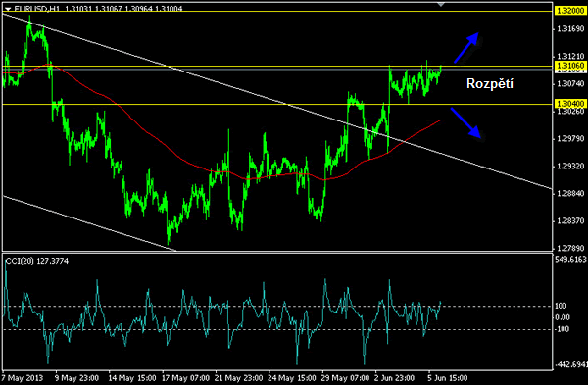
Task: Click the -442.6941 CCI scale minimum
Action: coord(570,364)
